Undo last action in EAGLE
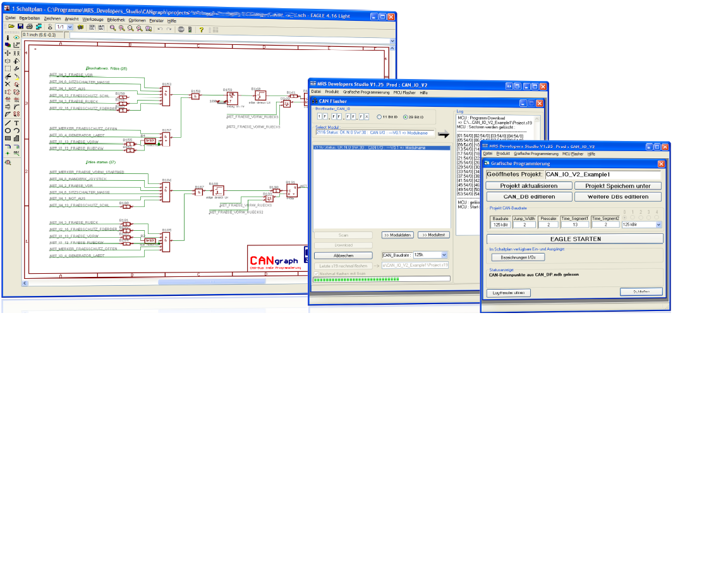728x583 pixels. click(160, 29)
